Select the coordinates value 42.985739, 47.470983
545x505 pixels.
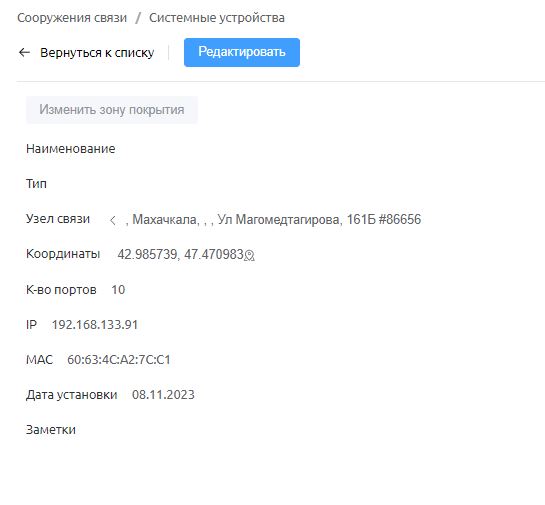point(180,254)
